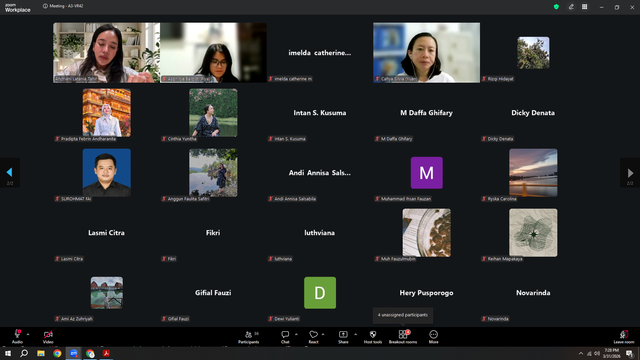
Task: Click 'Gifial Fauzi' tile name
Action: coord(213,293)
